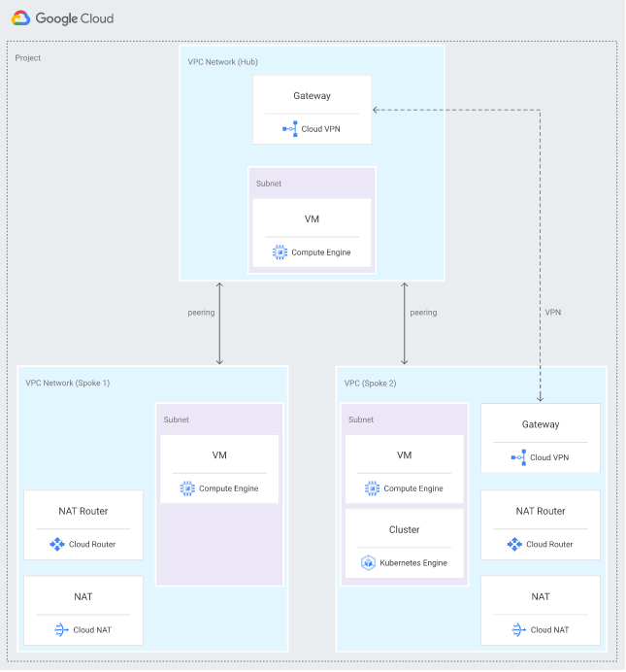Click the 'Compute Engine' text in Hub subnet

[x=321, y=252]
